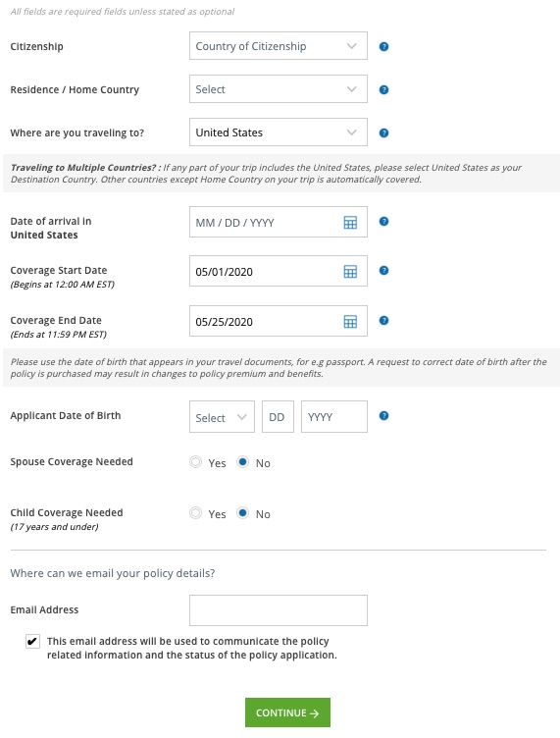Viewport: 560px width, 738px height.
Task: Open the Country of Citizenship dropdown
Action: coord(279,46)
